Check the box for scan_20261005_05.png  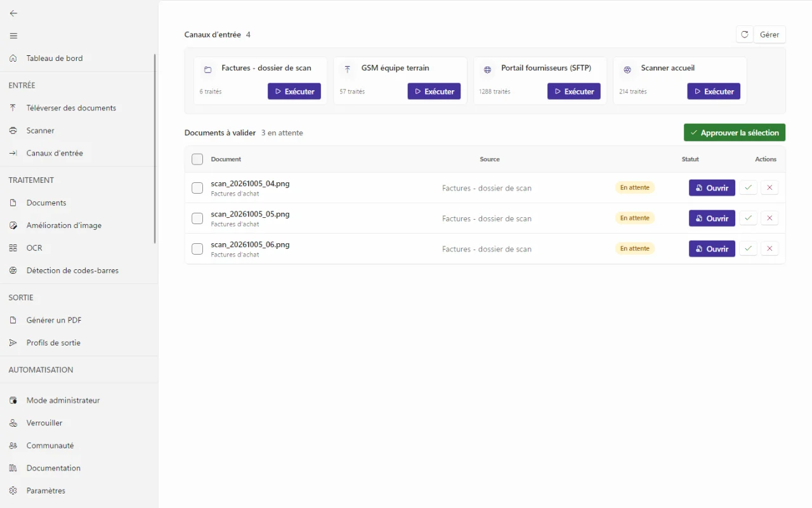[x=197, y=218]
